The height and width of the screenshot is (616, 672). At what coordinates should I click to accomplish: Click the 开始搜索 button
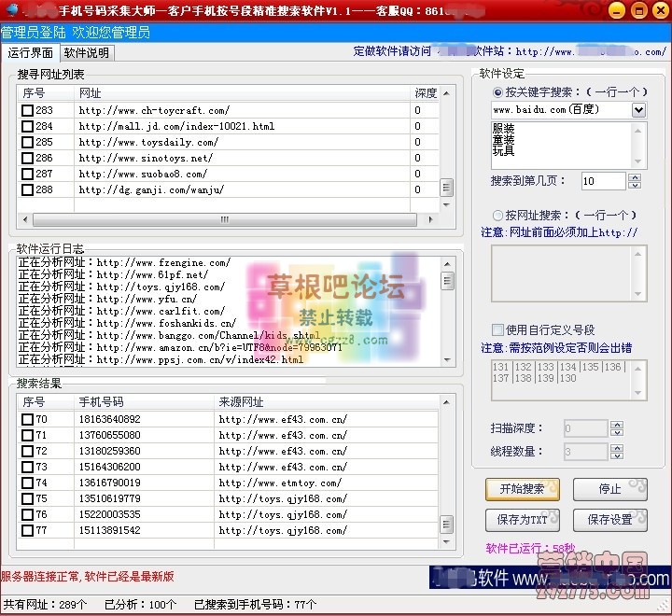[523, 489]
